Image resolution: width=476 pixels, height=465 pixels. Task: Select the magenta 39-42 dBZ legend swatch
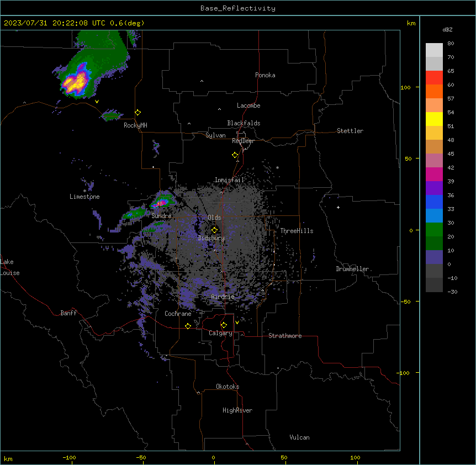coord(434,174)
